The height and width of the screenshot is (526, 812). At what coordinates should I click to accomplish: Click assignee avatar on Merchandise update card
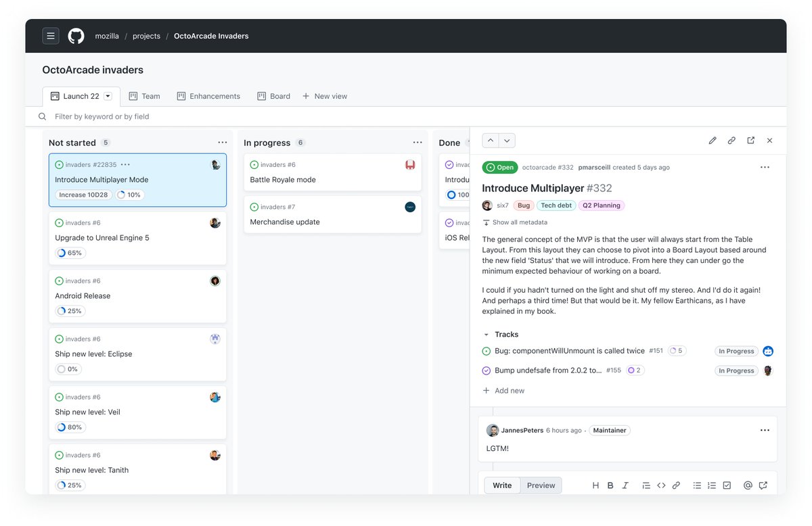410,207
